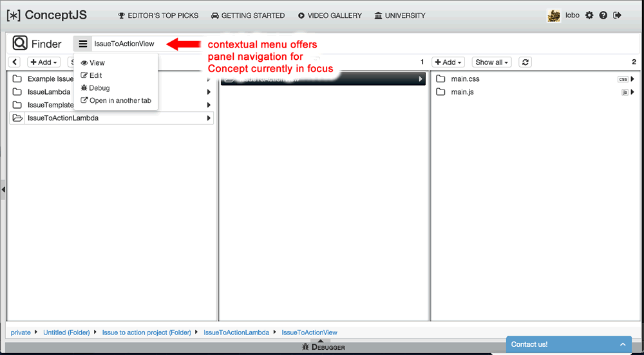Open settings gear icon next to lobo
This screenshot has width=644, height=355.
click(589, 15)
